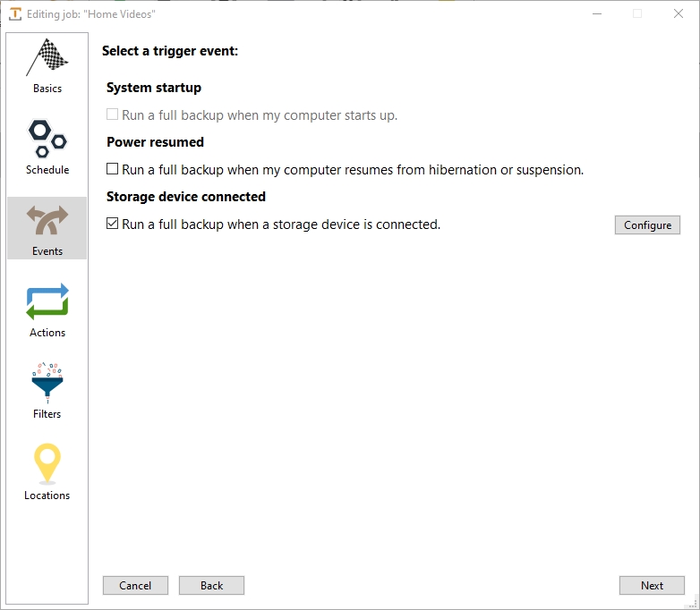Switch to the Basics tab label
Image resolution: width=700 pixels, height=610 pixels.
pyautogui.click(x=47, y=89)
